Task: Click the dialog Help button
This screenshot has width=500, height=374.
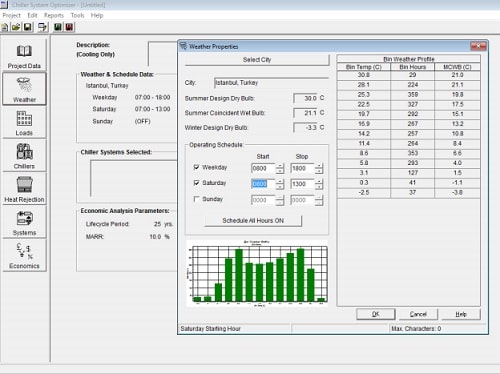Action: 461,314
